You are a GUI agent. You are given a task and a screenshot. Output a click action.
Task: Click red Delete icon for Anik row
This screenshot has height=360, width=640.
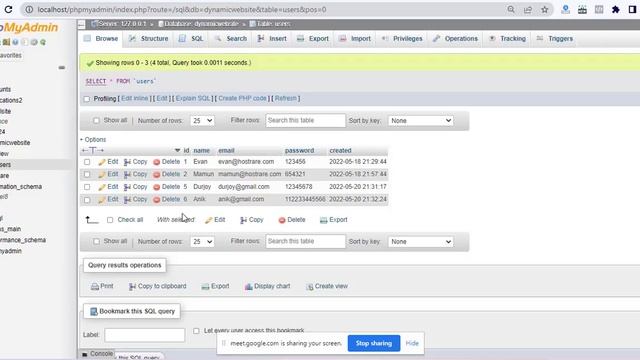[156, 200]
